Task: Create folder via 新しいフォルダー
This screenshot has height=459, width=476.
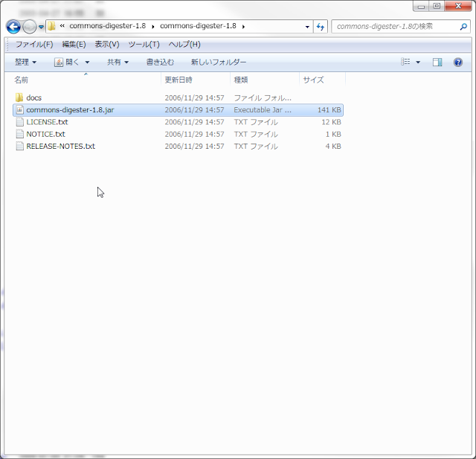Action: pos(218,62)
